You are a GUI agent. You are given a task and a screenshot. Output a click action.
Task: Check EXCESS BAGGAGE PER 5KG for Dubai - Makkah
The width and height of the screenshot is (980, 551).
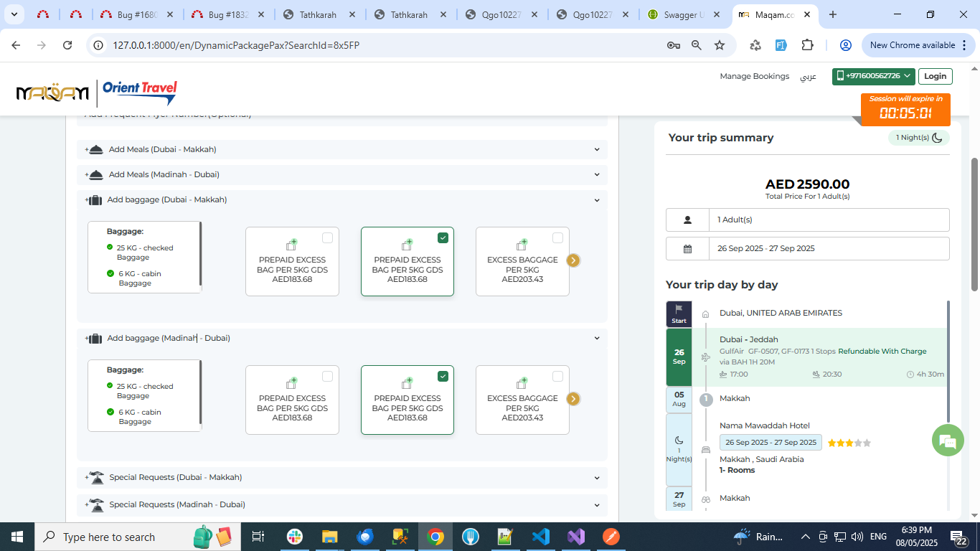[x=557, y=238]
